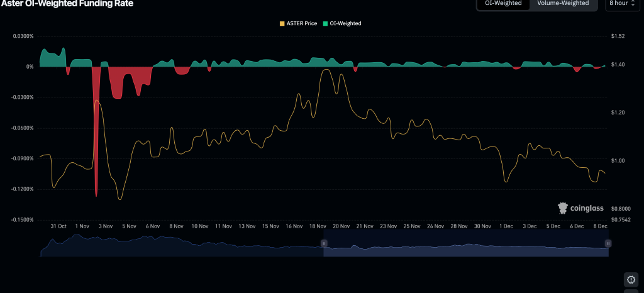Click the alert badge icon at bottom right

(631, 279)
